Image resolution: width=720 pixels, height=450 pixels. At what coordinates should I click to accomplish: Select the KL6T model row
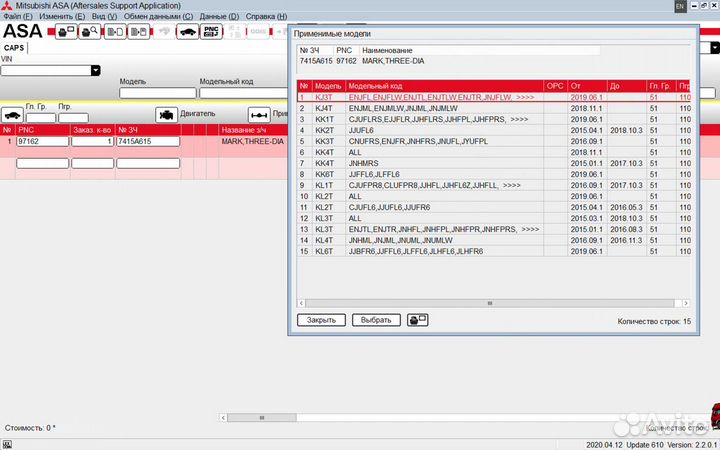pos(420,251)
